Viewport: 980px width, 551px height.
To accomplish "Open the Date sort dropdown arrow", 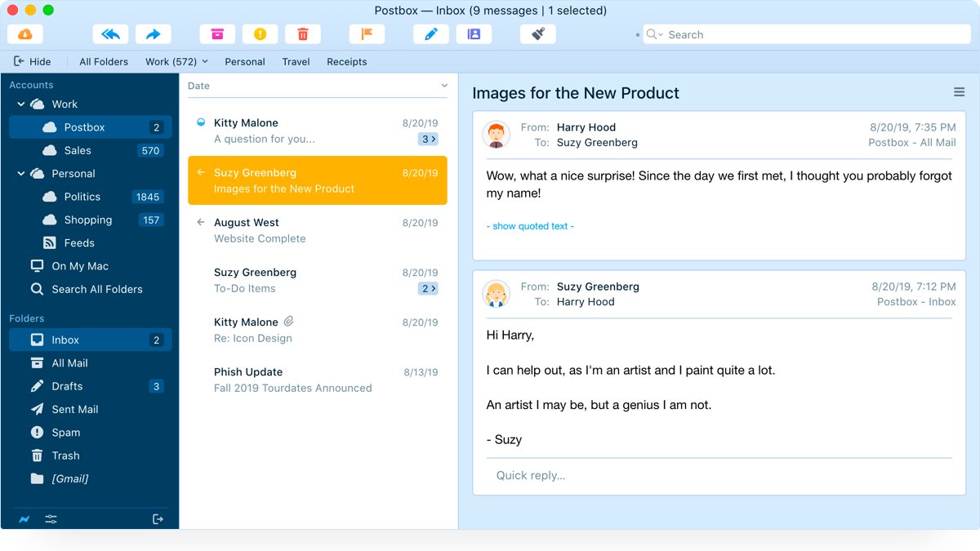I will (444, 86).
